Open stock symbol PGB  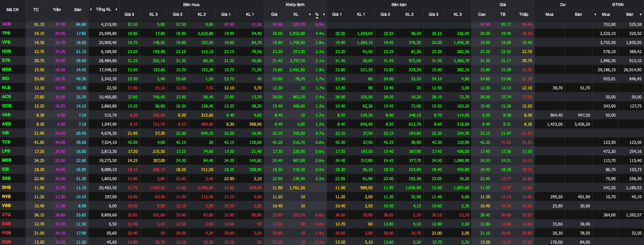coord(6,233)
